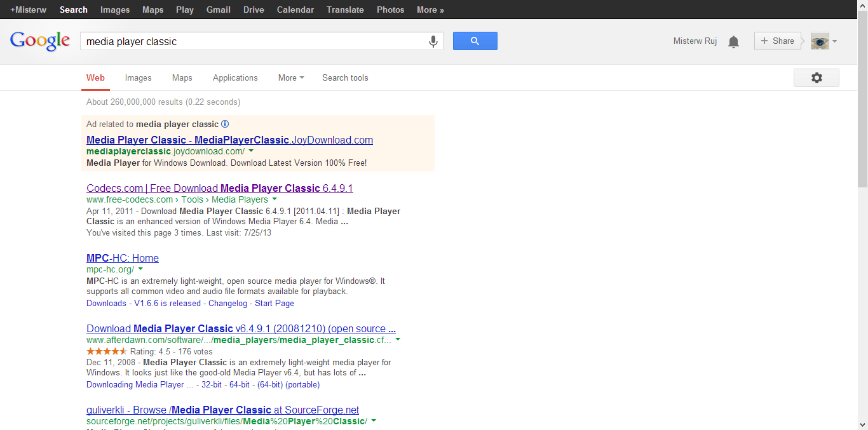Open More » in top black bar

(430, 10)
